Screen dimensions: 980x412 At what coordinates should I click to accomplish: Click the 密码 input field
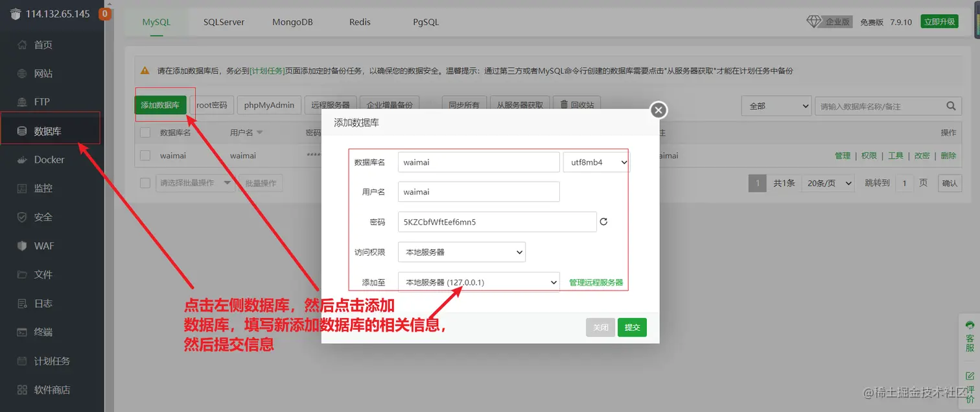(497, 222)
